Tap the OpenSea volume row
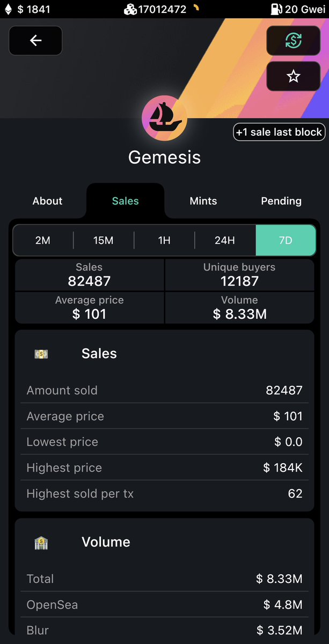 (164, 605)
